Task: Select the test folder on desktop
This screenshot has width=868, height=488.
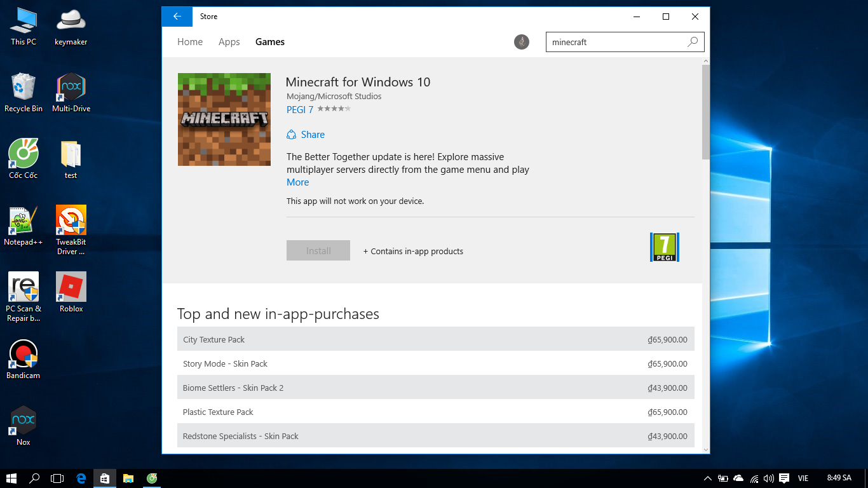Action: click(71, 160)
